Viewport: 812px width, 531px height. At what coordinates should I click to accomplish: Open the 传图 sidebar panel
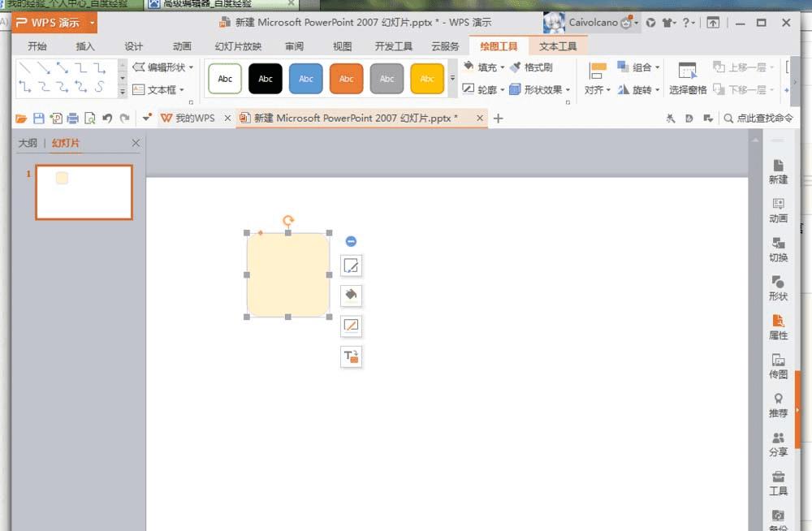778,366
